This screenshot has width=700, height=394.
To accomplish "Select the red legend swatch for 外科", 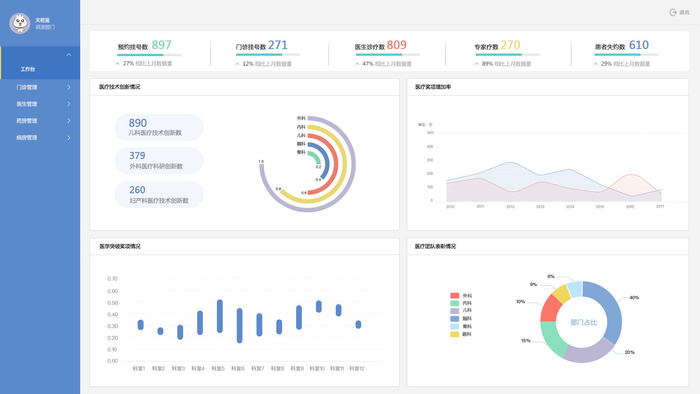I will tap(454, 295).
